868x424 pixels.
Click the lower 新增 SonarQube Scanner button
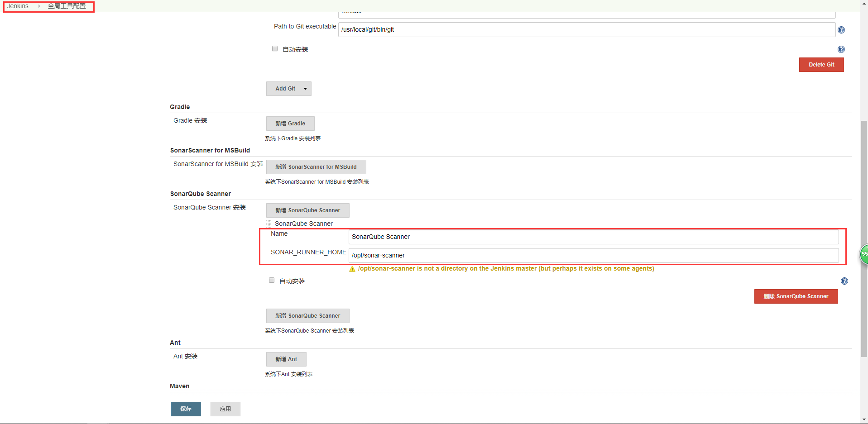[x=308, y=316]
